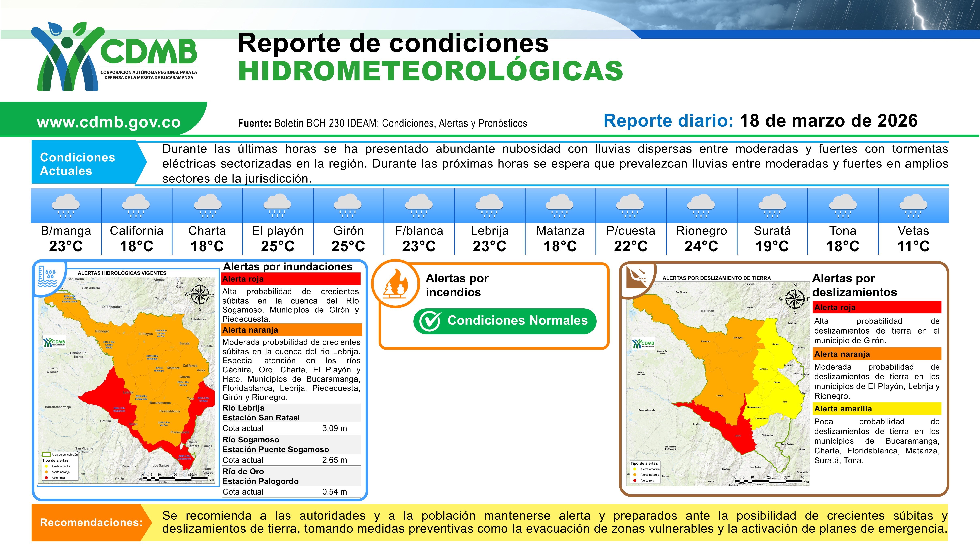The width and height of the screenshot is (980, 551).
Task: Click the rain cloud icon above Girón
Action: point(348,206)
